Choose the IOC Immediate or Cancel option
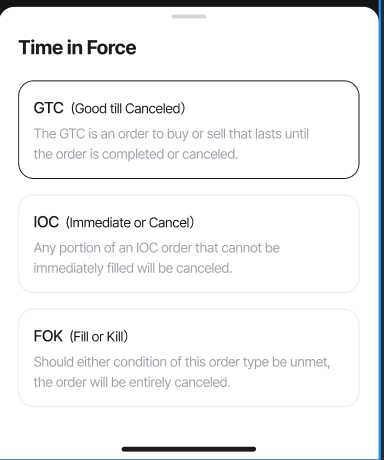 click(x=189, y=244)
